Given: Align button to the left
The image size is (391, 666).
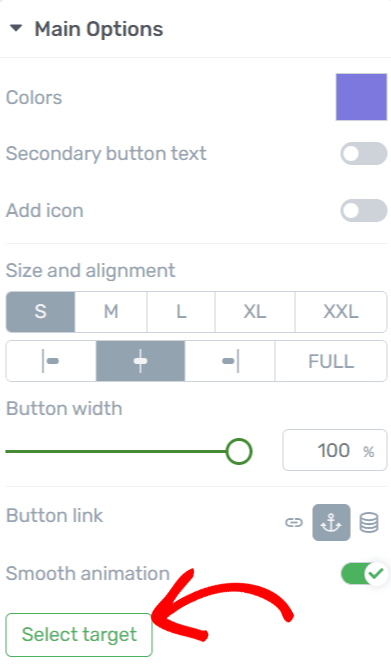Looking at the screenshot, I should (x=51, y=361).
